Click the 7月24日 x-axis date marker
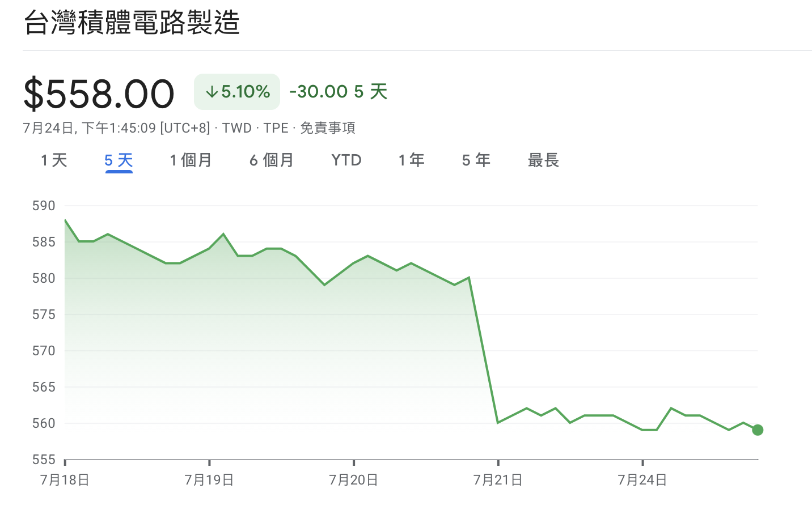Image resolution: width=812 pixels, height=510 pixels. pos(642,480)
